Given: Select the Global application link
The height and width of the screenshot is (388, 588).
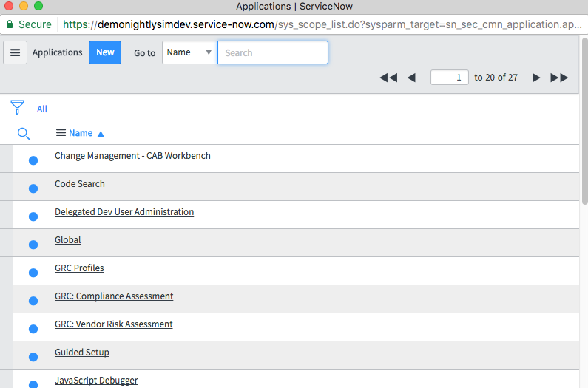Looking at the screenshot, I should pyautogui.click(x=67, y=240).
